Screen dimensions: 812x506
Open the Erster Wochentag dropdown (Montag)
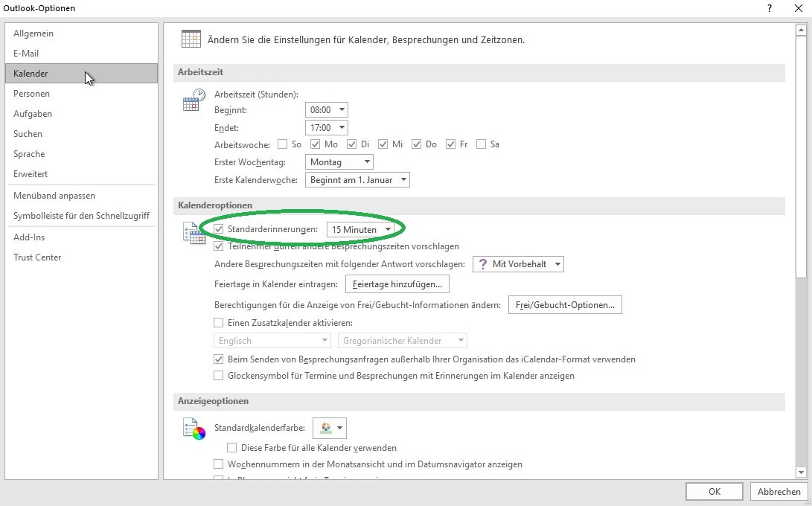339,162
